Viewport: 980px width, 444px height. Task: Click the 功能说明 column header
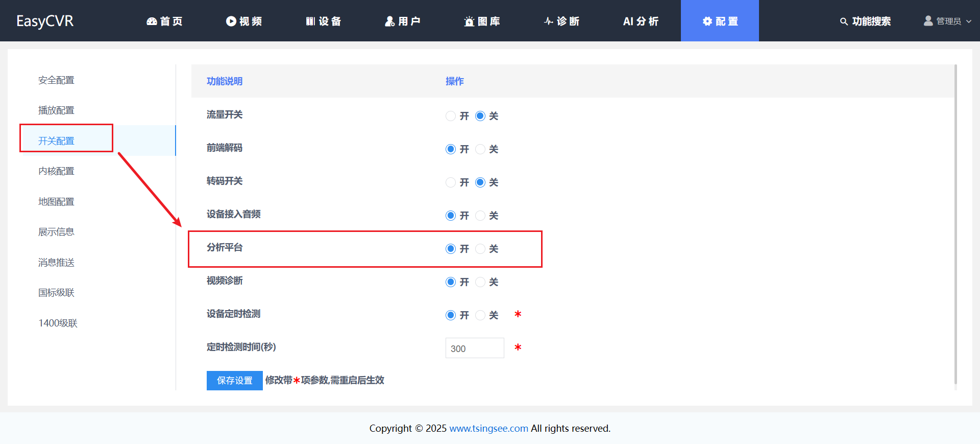[225, 81]
